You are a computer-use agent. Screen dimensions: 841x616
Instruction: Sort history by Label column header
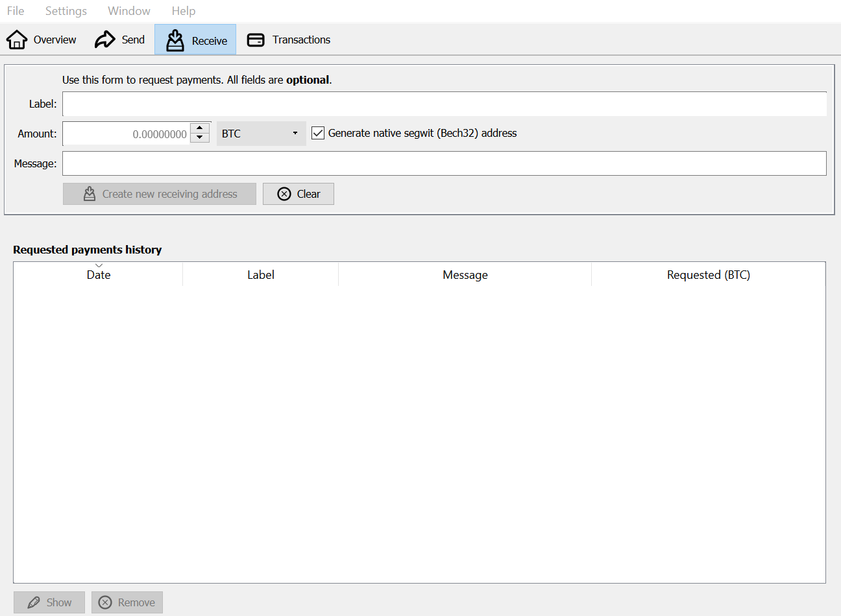(261, 274)
